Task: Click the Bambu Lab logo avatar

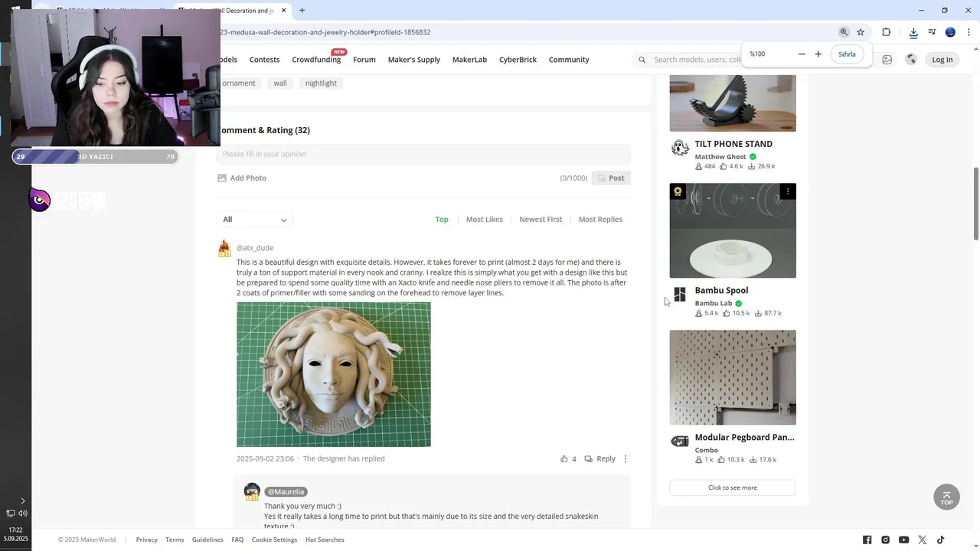Action: coord(680,295)
